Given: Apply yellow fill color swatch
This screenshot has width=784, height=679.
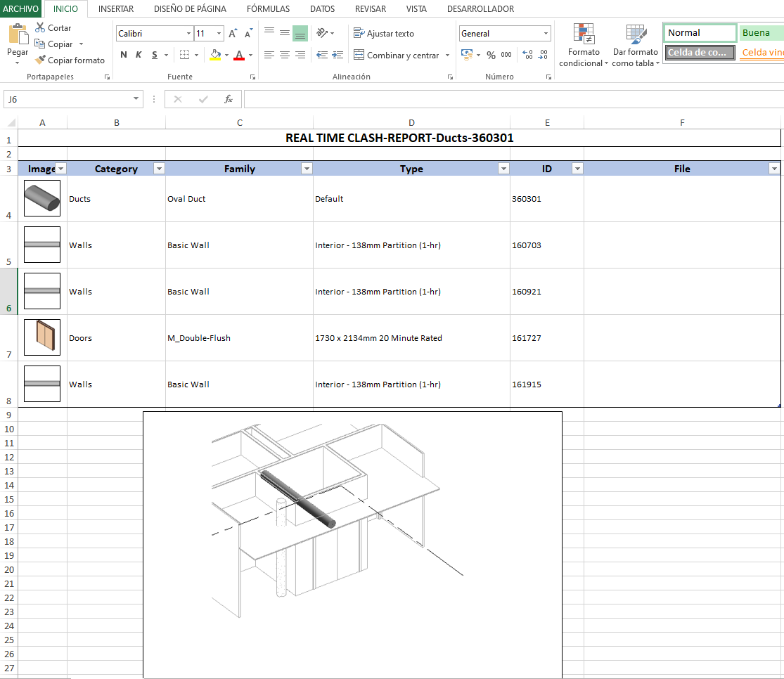Looking at the screenshot, I should (x=215, y=56).
